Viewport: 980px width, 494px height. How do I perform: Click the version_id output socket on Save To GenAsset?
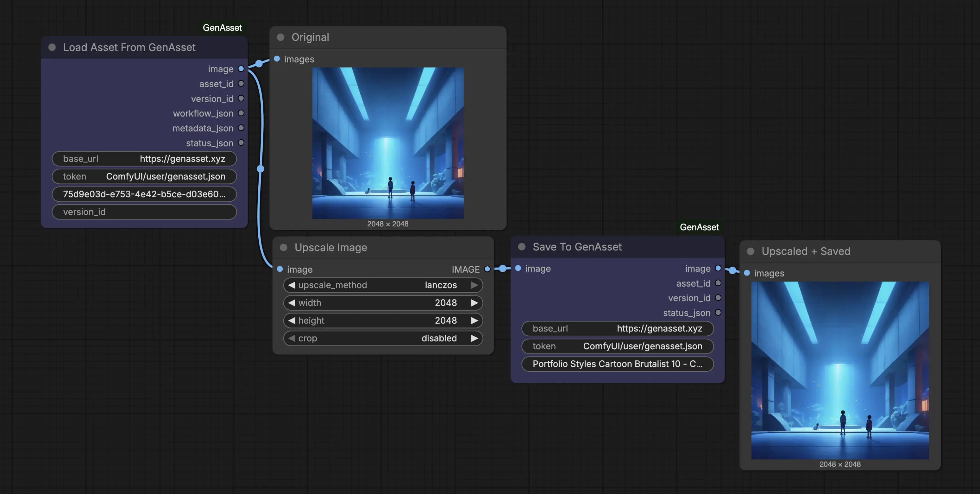click(718, 298)
